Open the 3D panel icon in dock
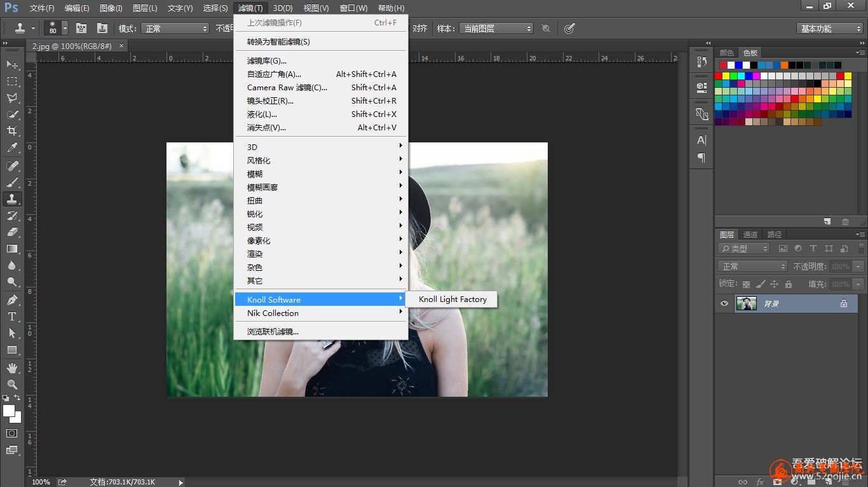 pyautogui.click(x=702, y=86)
